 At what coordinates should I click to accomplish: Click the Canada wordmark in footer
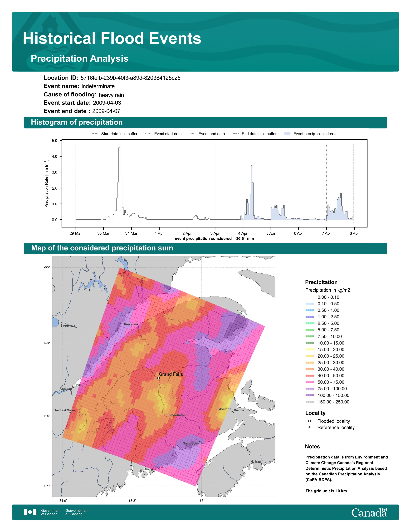click(369, 512)
